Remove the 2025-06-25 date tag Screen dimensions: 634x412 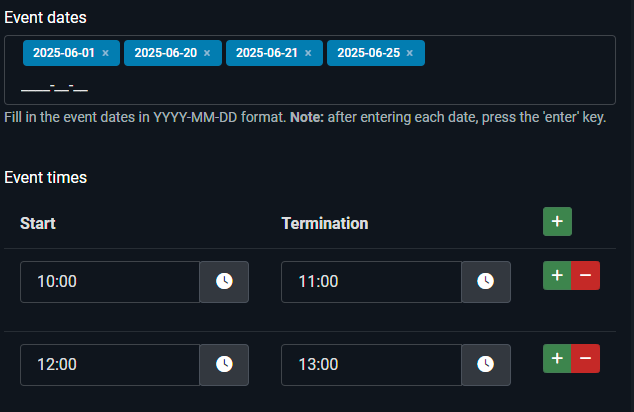point(410,53)
